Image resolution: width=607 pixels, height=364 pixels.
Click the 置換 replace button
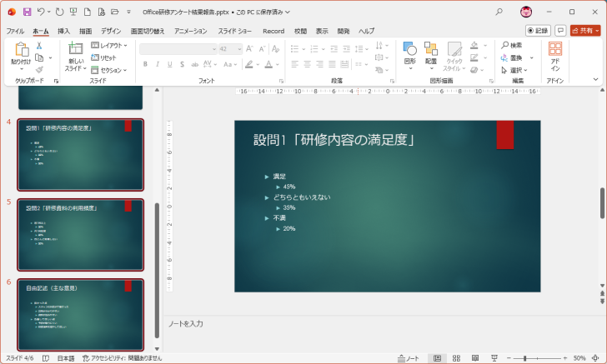click(x=512, y=57)
